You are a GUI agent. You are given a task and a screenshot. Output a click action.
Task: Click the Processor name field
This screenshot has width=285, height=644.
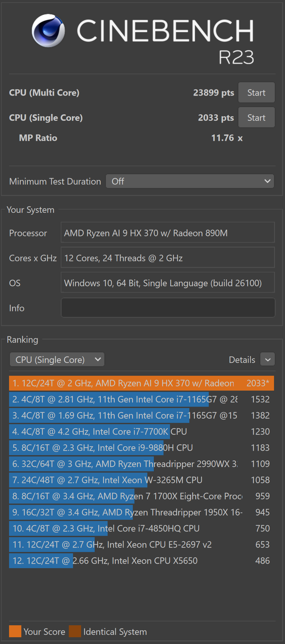pos(168,233)
